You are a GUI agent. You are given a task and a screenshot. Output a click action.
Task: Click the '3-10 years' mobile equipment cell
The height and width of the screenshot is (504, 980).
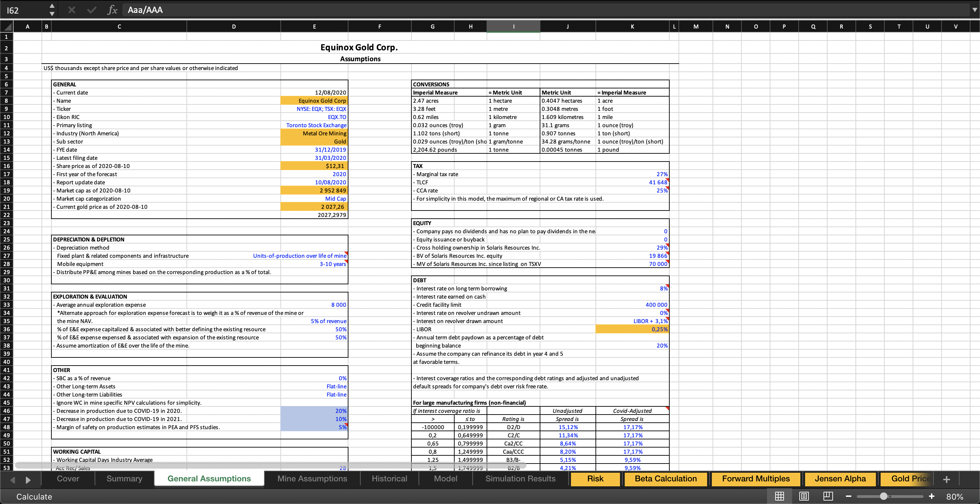pyautogui.click(x=314, y=264)
